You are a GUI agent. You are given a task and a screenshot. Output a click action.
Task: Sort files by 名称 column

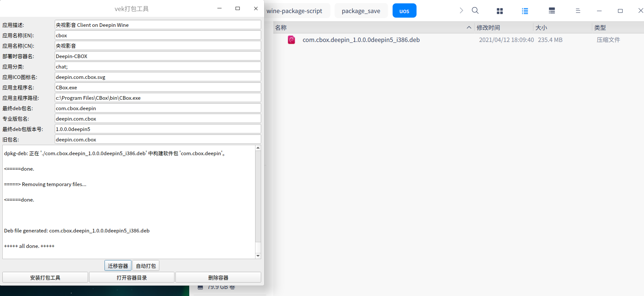point(281,28)
